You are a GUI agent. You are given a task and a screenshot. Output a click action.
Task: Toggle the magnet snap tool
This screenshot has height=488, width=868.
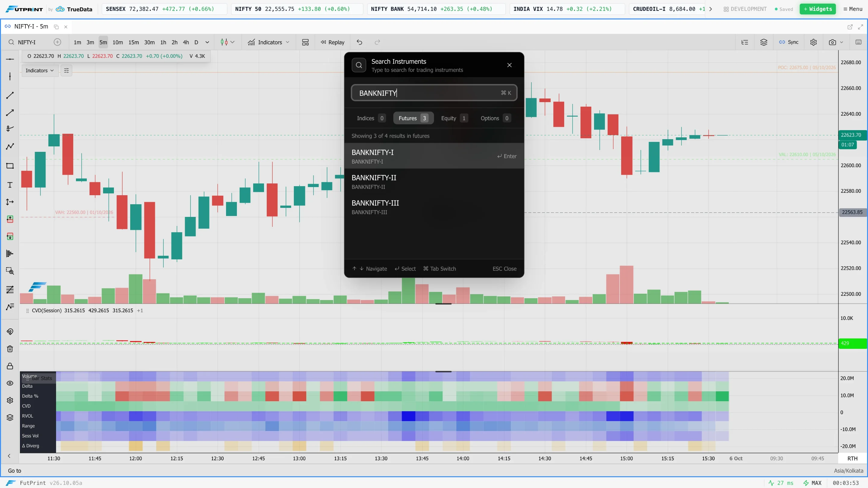10,332
